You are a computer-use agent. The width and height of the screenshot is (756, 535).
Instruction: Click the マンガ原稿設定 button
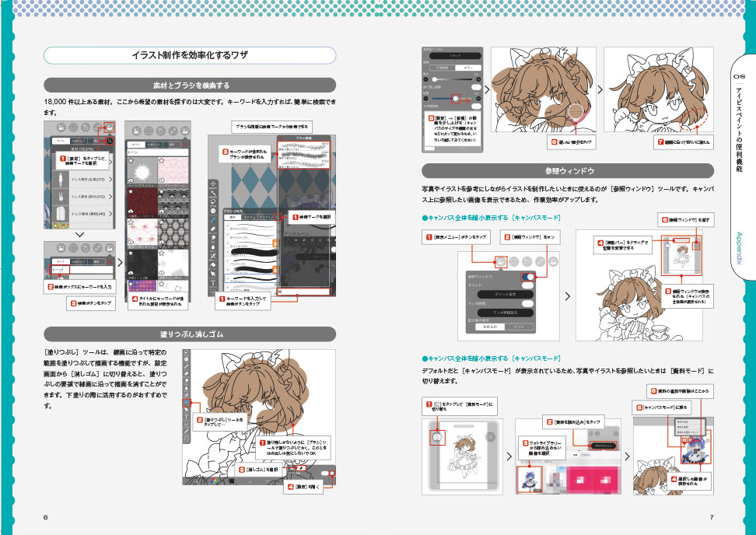pos(506,313)
